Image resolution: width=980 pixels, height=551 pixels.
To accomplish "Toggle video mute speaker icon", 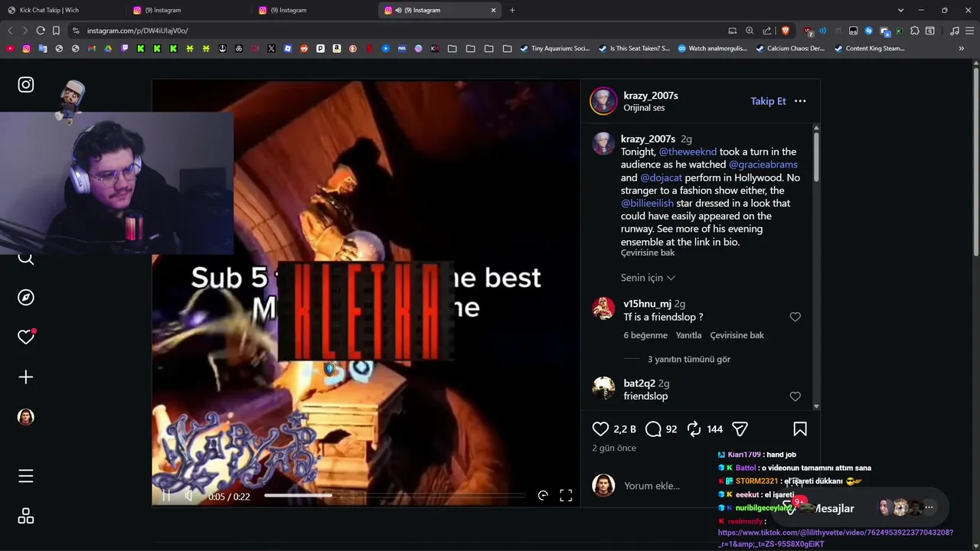I will tap(189, 496).
